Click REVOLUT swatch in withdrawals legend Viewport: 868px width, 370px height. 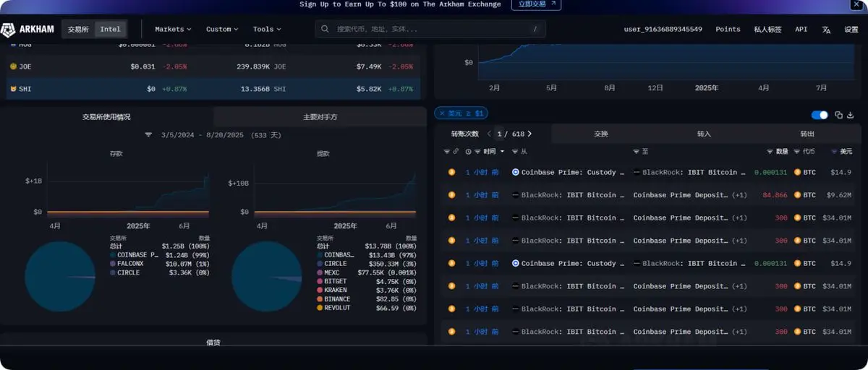point(319,307)
